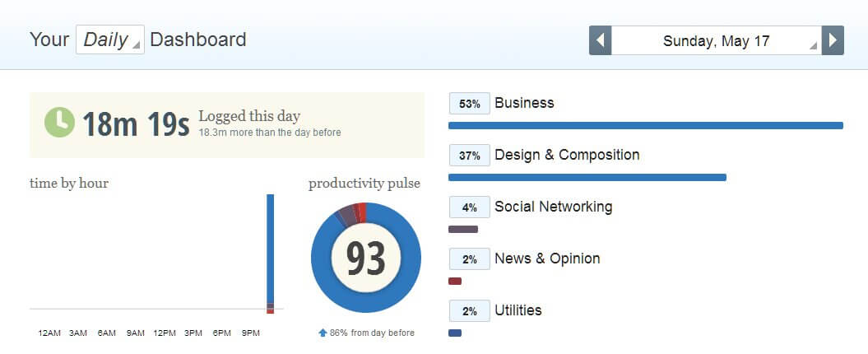This screenshot has width=868, height=354.
Task: Click the blue Business progress bar
Action: pos(645,126)
